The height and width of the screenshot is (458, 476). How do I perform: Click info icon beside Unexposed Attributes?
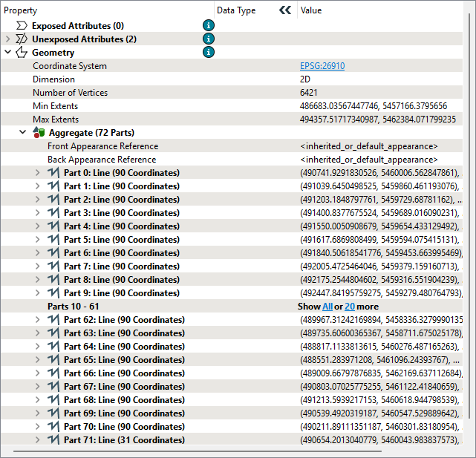pyautogui.click(x=209, y=39)
